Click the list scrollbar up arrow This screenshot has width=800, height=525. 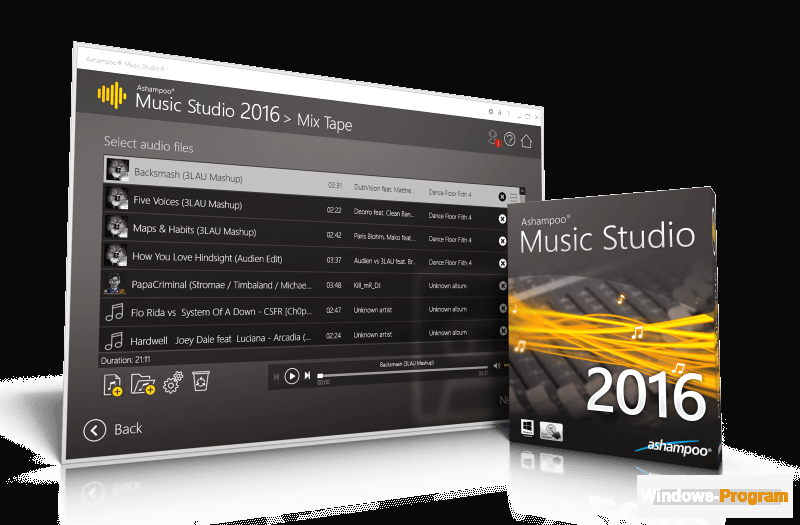click(x=522, y=191)
